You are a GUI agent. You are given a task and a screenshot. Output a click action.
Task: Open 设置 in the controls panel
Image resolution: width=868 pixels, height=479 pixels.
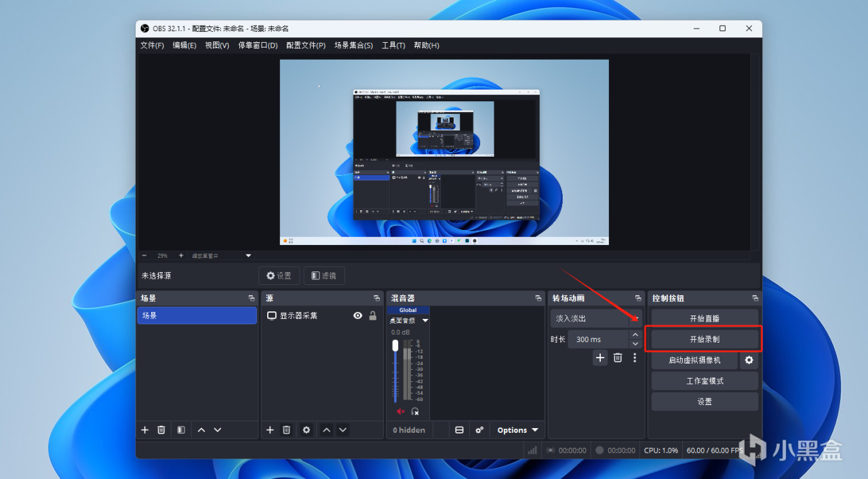[x=705, y=402]
